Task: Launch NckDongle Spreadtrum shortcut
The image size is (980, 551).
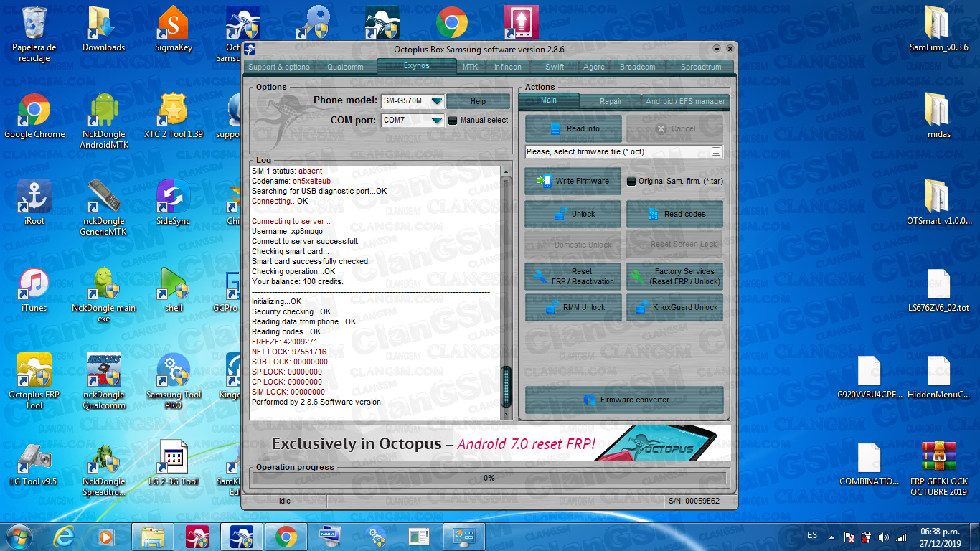Action: tap(103, 468)
